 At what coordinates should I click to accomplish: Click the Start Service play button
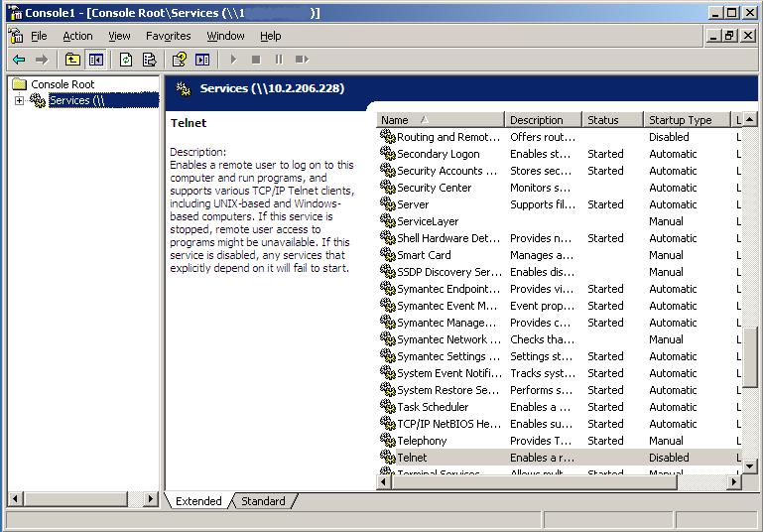pyautogui.click(x=233, y=60)
